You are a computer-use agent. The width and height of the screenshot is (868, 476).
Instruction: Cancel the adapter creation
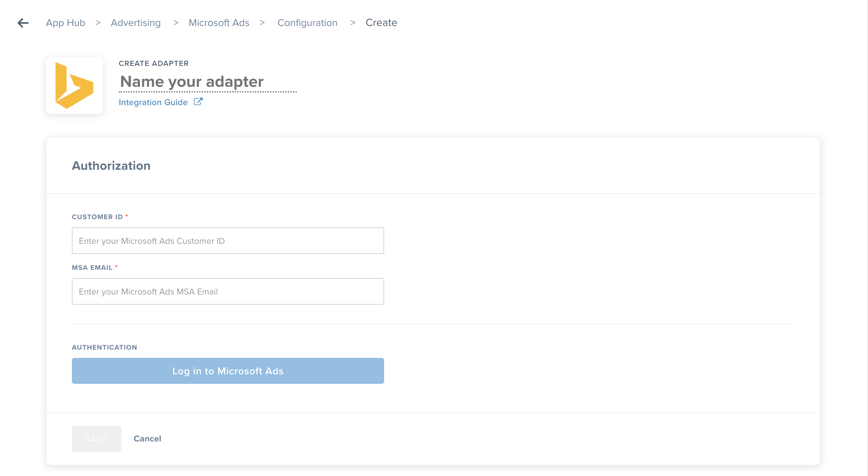pos(147,439)
